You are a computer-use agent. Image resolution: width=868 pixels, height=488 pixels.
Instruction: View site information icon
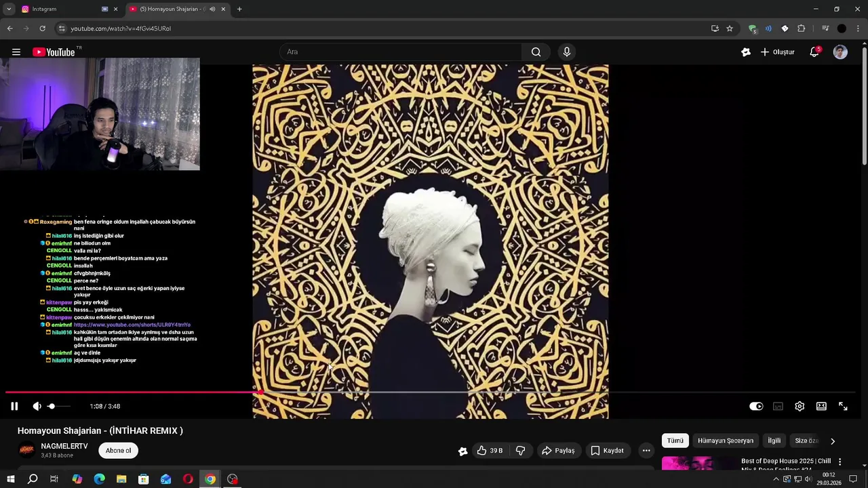tap(62, 28)
